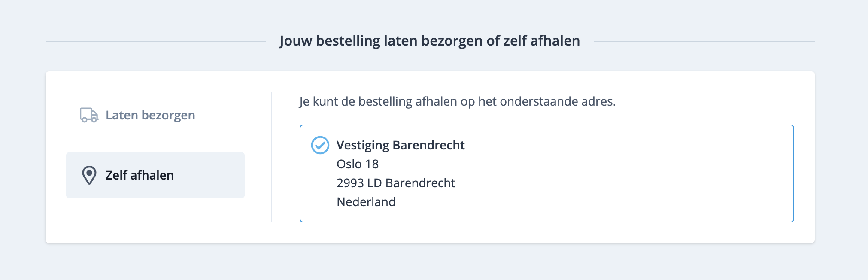Click the horizontal line left of the heading
This screenshot has width=868, height=280.
(x=155, y=42)
